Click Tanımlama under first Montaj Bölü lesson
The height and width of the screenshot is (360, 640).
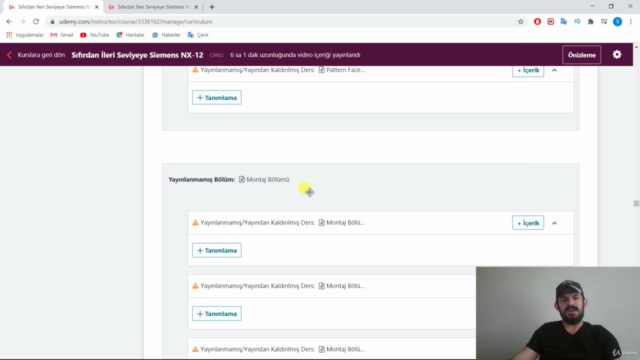click(x=217, y=250)
